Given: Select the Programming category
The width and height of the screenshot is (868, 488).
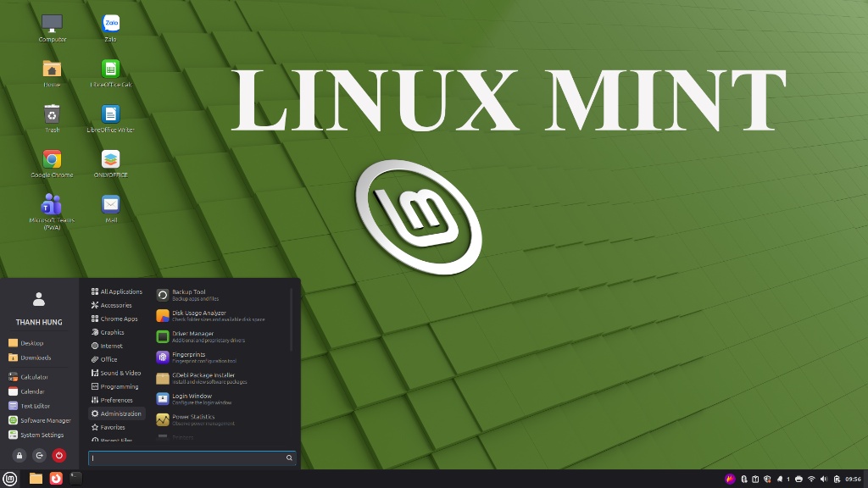Looking at the screenshot, I should tap(117, 386).
